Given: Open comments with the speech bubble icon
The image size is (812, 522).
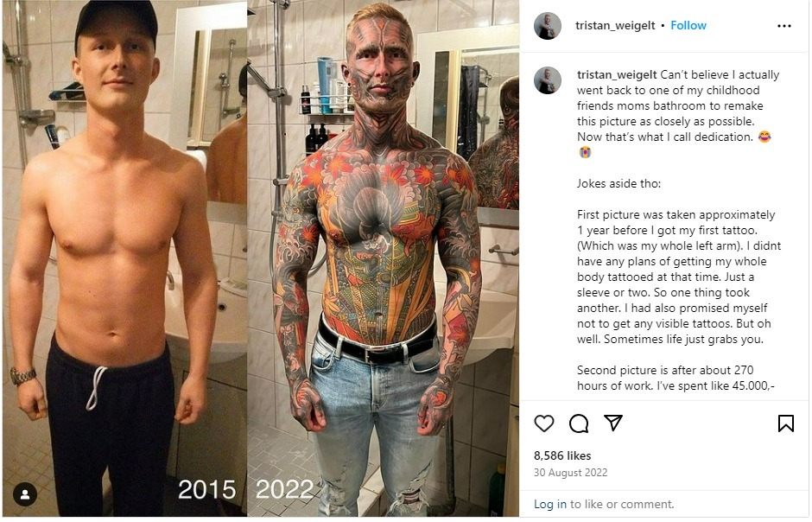Looking at the screenshot, I should 579,423.
